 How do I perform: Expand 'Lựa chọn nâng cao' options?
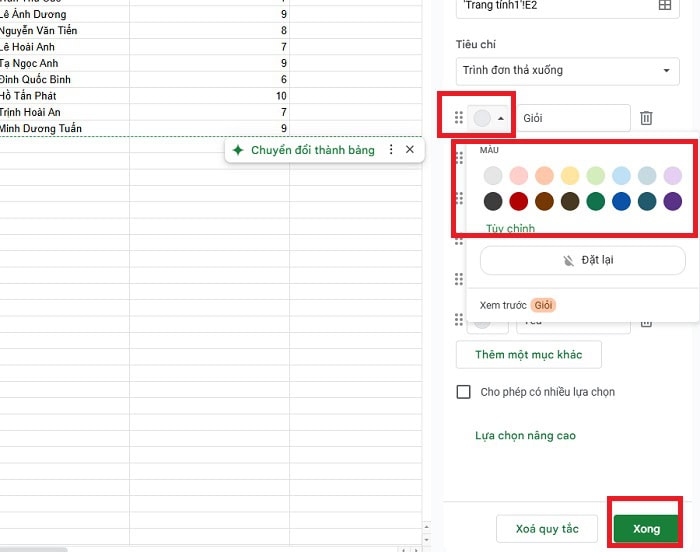[525, 436]
